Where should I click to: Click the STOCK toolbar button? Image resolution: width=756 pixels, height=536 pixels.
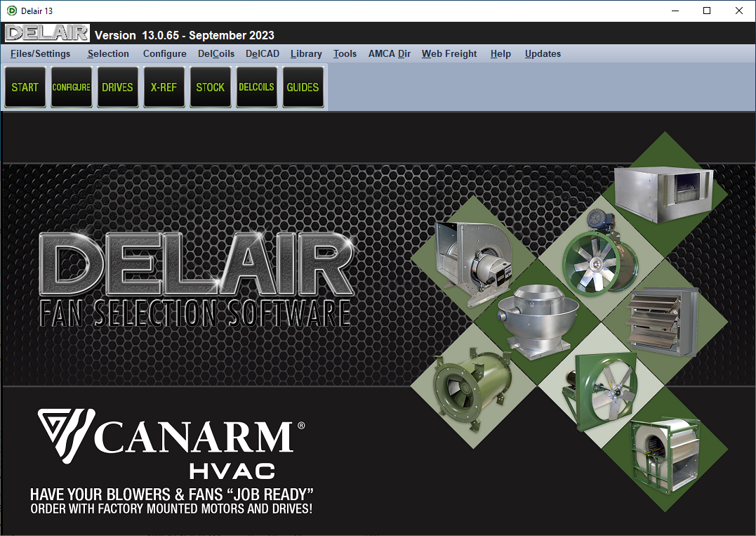210,87
